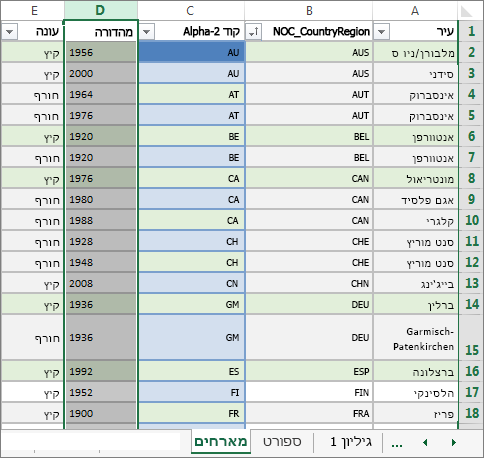Click the right sheet navigation arrow

pyautogui.click(x=453, y=442)
